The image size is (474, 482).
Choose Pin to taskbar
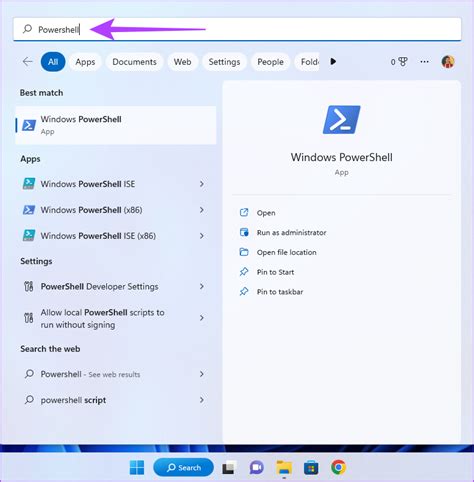click(280, 292)
